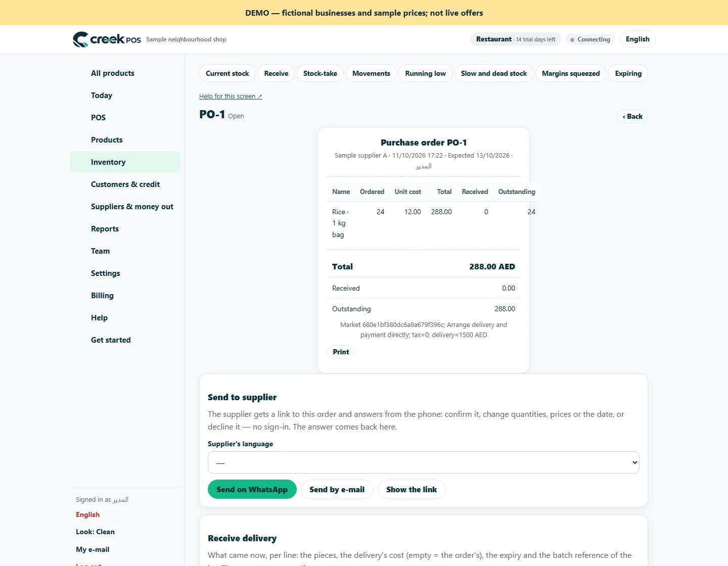This screenshot has height=566, width=728.
Task: Switch to the Expiring tab
Action: [628, 73]
